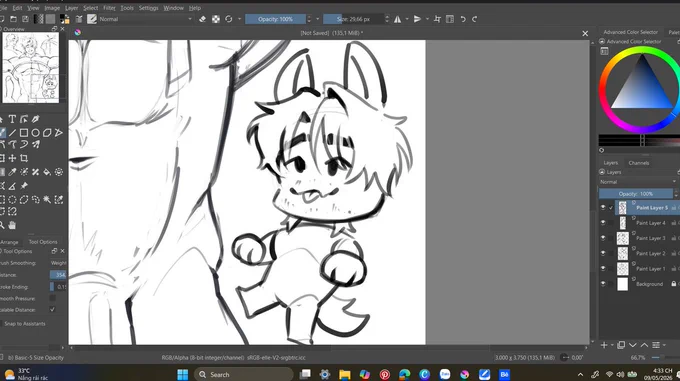
Task: Select the Polygon tool
Action: click(x=47, y=133)
